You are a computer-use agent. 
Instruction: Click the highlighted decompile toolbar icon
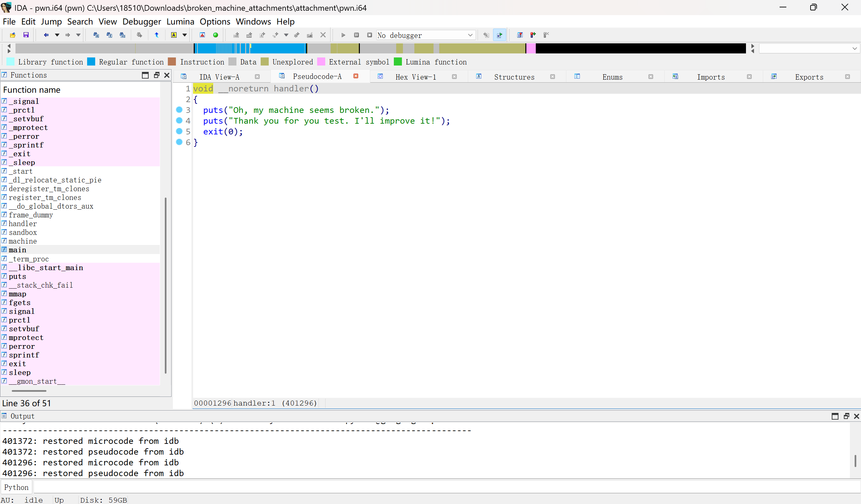click(x=499, y=35)
